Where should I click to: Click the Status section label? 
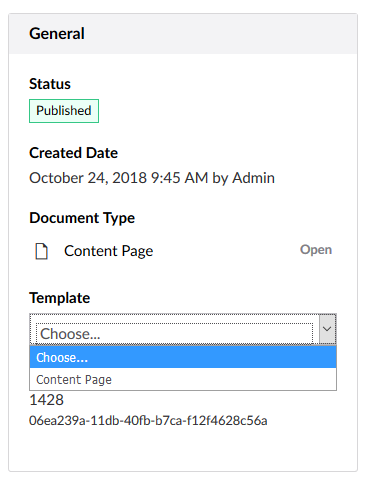[x=50, y=84]
